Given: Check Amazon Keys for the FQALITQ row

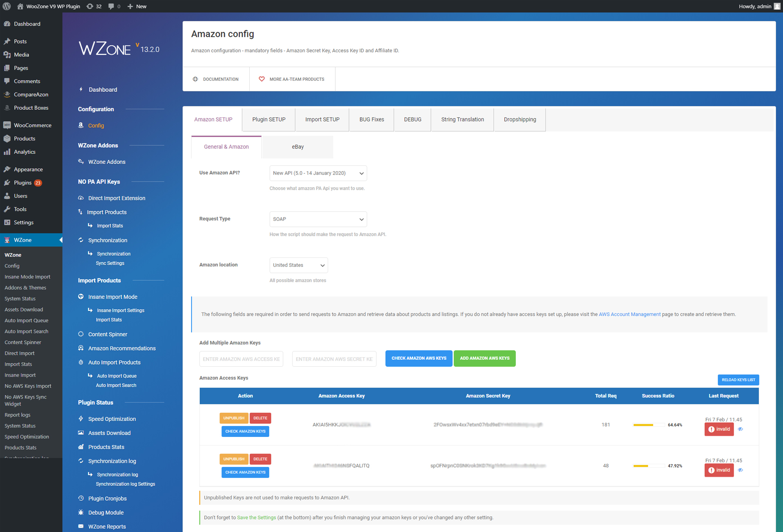Looking at the screenshot, I should tap(245, 472).
